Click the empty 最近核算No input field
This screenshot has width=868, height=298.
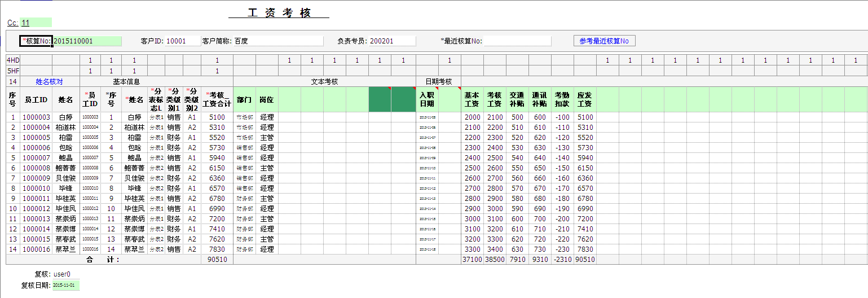517,41
